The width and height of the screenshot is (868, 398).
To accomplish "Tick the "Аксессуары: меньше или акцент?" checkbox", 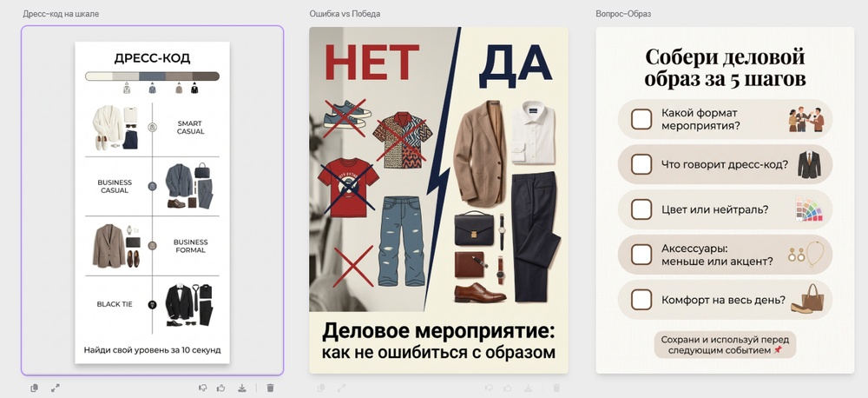I will coord(641,255).
